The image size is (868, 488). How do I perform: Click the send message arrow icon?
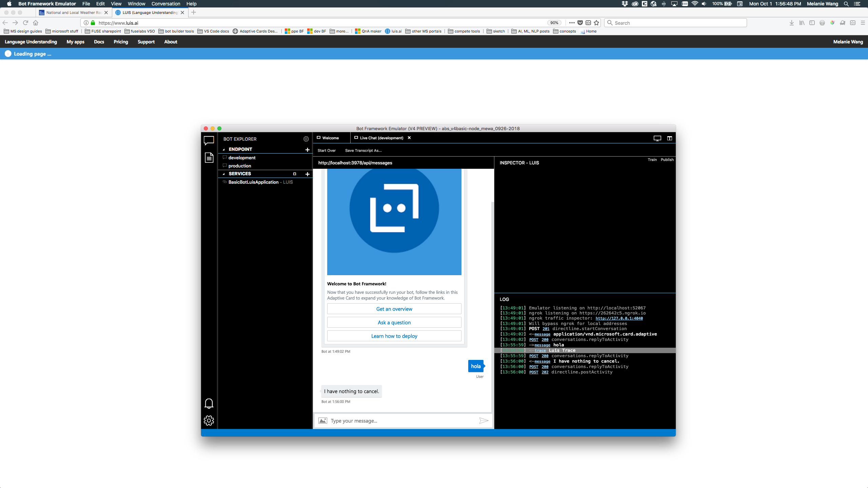[484, 421]
